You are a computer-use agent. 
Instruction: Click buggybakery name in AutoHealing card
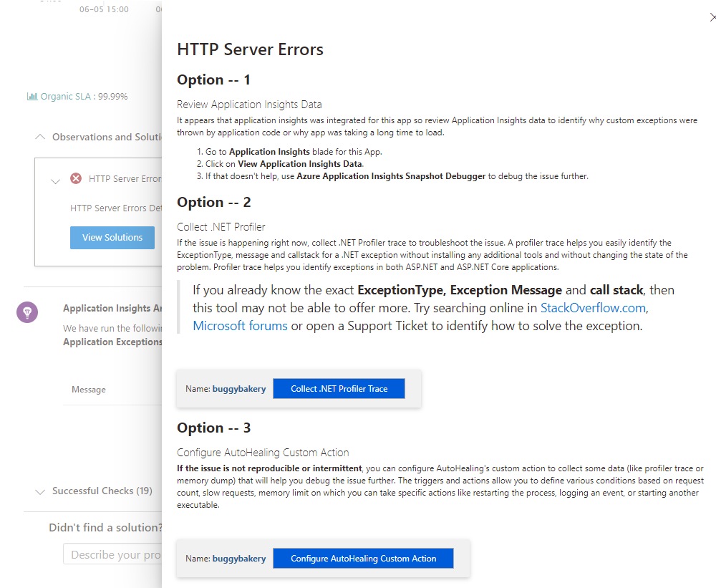click(239, 559)
